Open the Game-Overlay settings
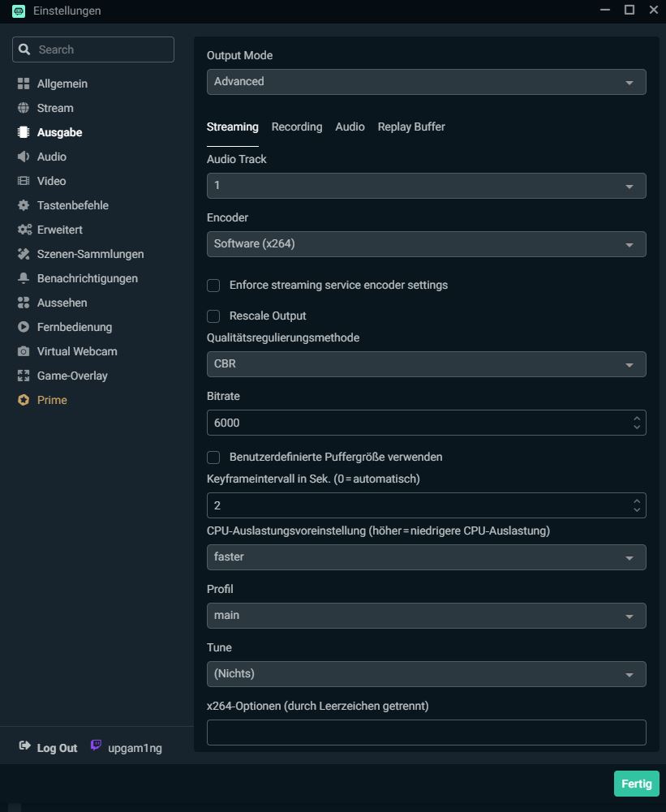Viewport: 666px width, 812px height. [71, 375]
